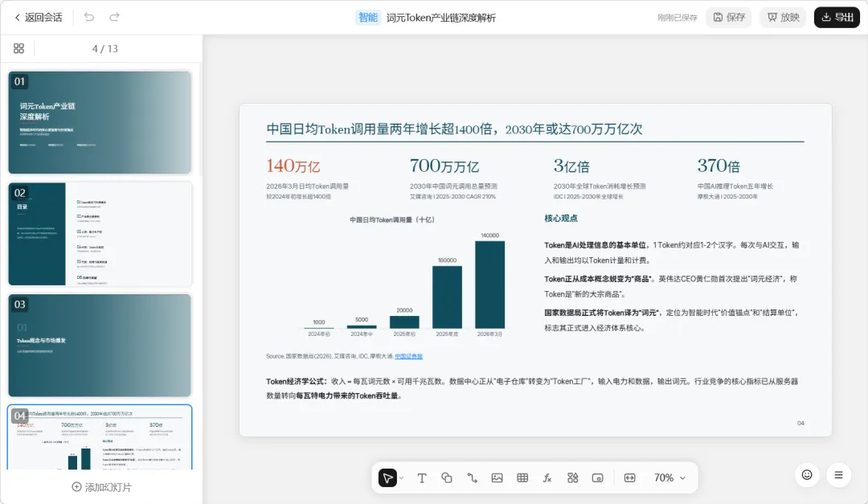The height and width of the screenshot is (504, 868).
Task: Select the Text tool in bottom toolbar
Action: [422, 478]
